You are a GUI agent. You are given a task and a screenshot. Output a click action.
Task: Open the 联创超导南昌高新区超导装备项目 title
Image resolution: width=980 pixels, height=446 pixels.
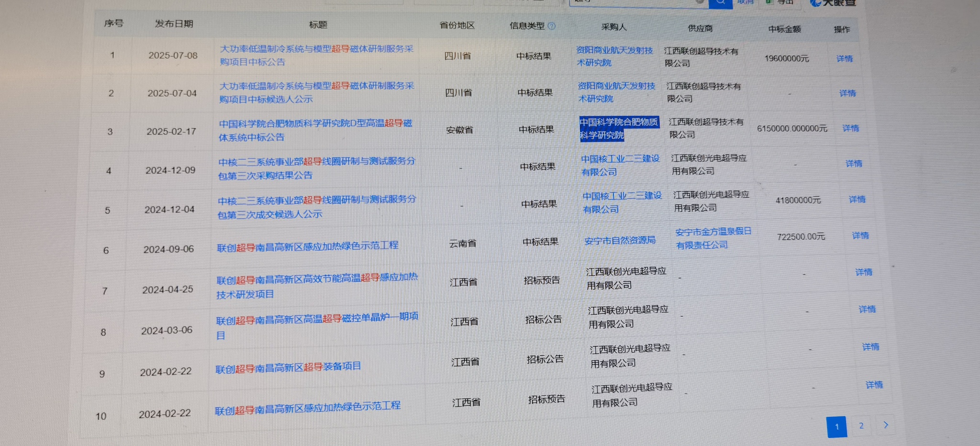coord(288,368)
